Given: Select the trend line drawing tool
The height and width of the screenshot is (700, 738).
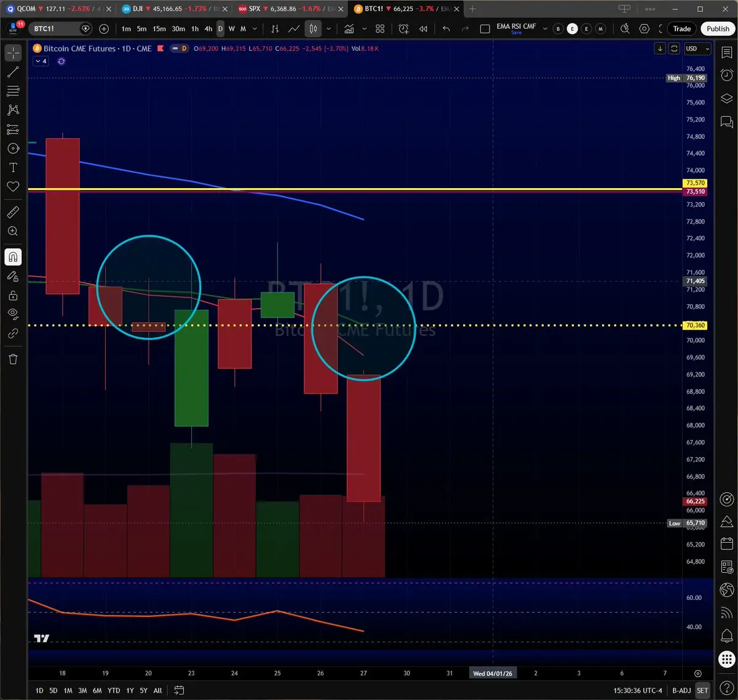Looking at the screenshot, I should click(x=13, y=73).
